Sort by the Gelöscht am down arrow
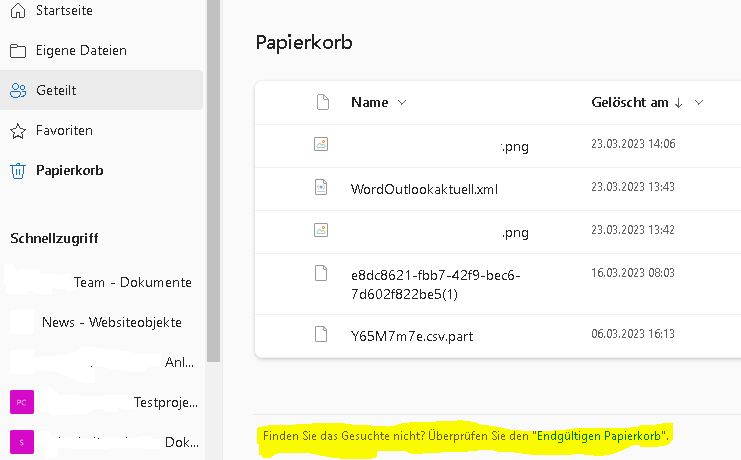741x460 pixels. 679,102
